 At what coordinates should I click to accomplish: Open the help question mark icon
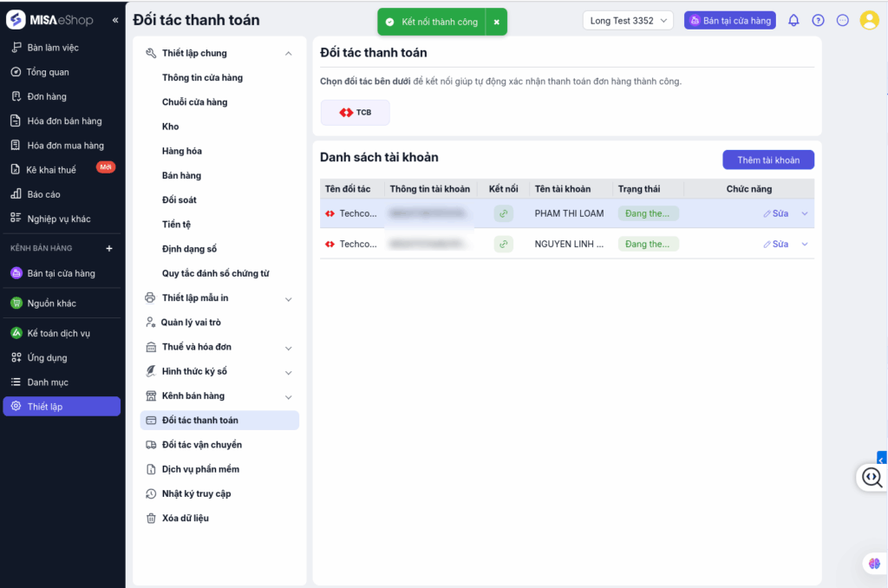(818, 21)
